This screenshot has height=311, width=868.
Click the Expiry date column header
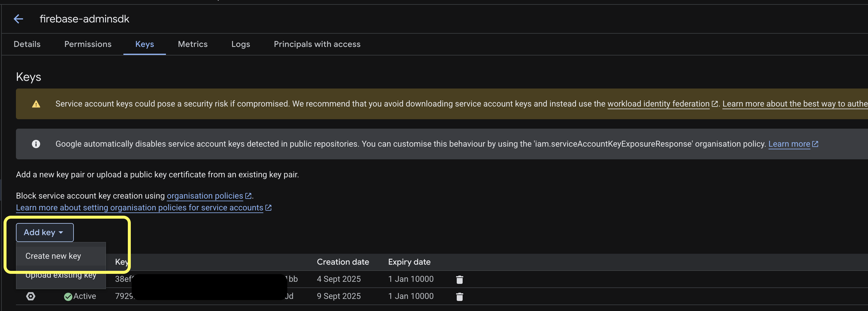click(x=409, y=262)
